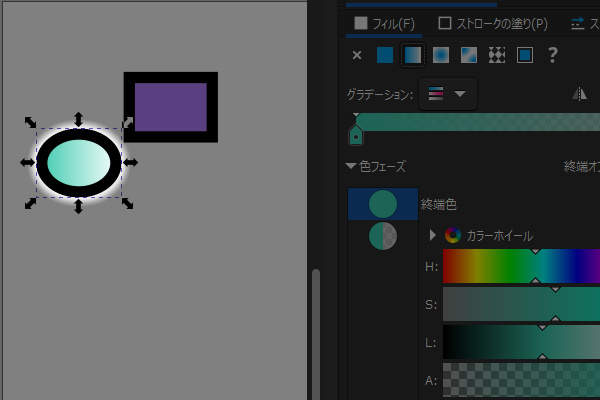Click the teal gradient ellipse

tap(79, 163)
